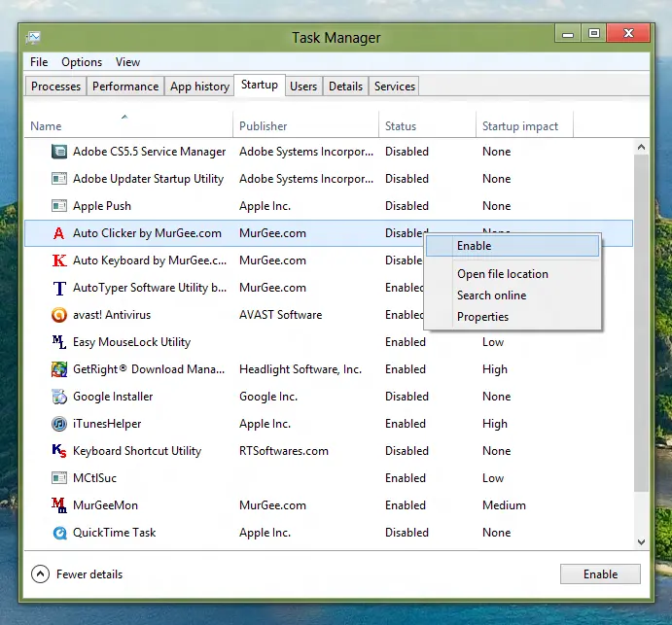Image resolution: width=672 pixels, height=625 pixels.
Task: Click the Adobe CS5.5 Service Manager icon
Action: [59, 152]
